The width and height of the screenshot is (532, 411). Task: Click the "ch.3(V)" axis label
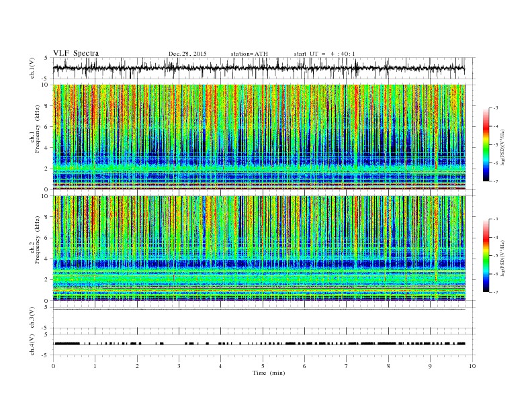(x=32, y=318)
